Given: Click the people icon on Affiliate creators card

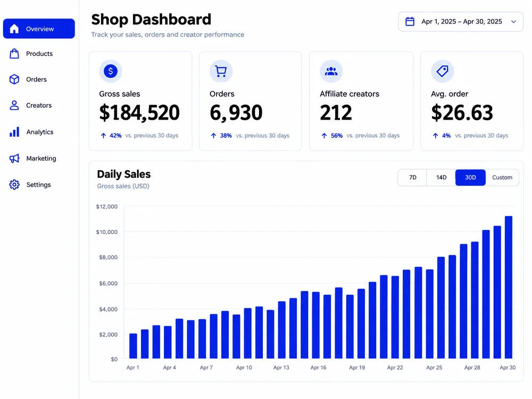Looking at the screenshot, I should coord(331,71).
